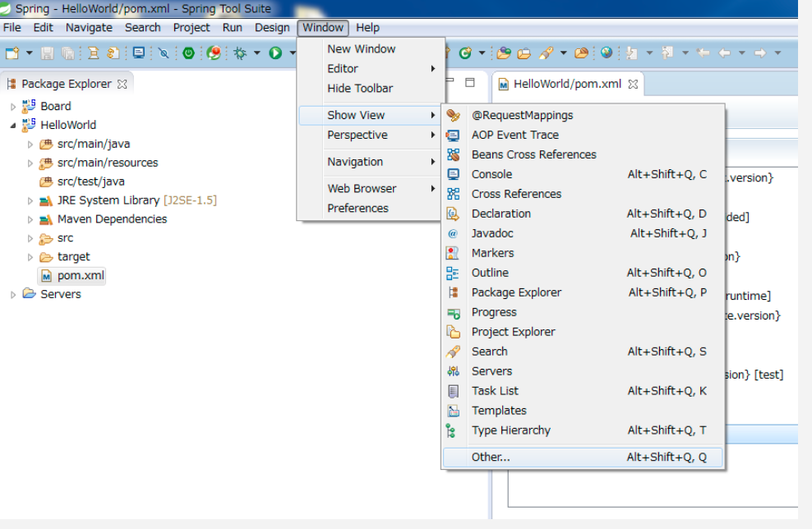Click the Debug bug toolbar icon
The width and height of the screenshot is (812, 529).
click(240, 53)
